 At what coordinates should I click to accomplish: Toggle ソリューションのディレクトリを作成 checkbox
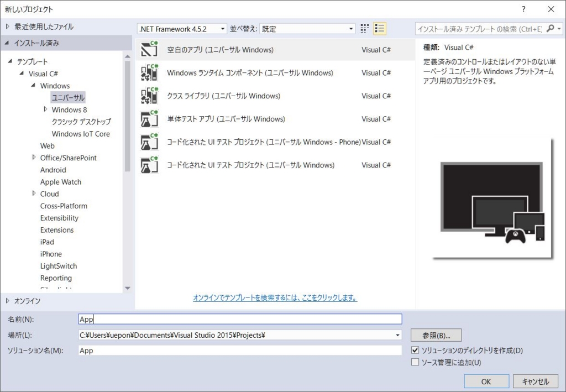pyautogui.click(x=415, y=350)
